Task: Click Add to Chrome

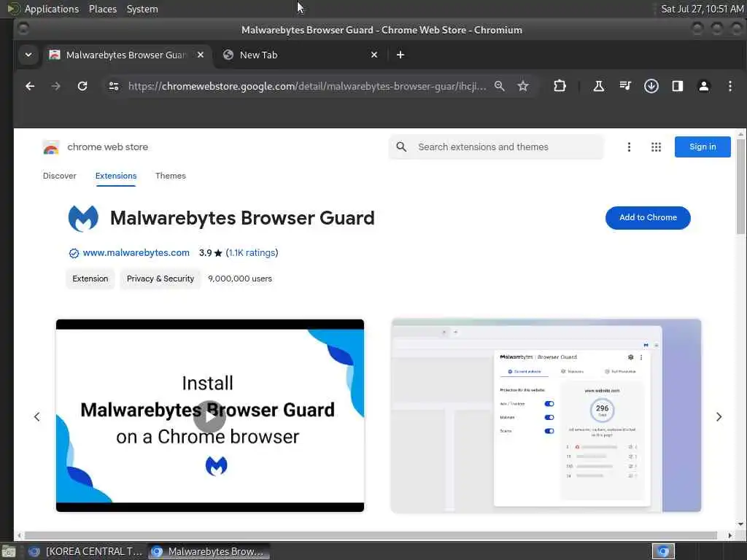Action: (x=648, y=217)
